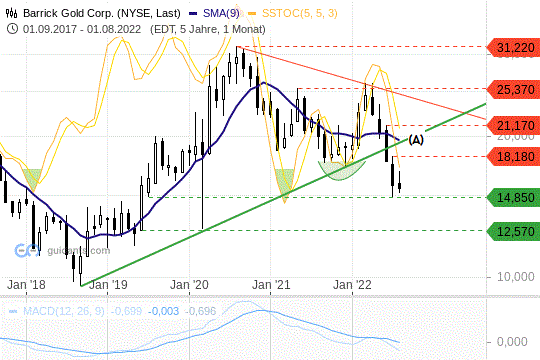Screen dimensions: 540x360
Task: Click the clock icon beside date range
Action: click(12, 29)
